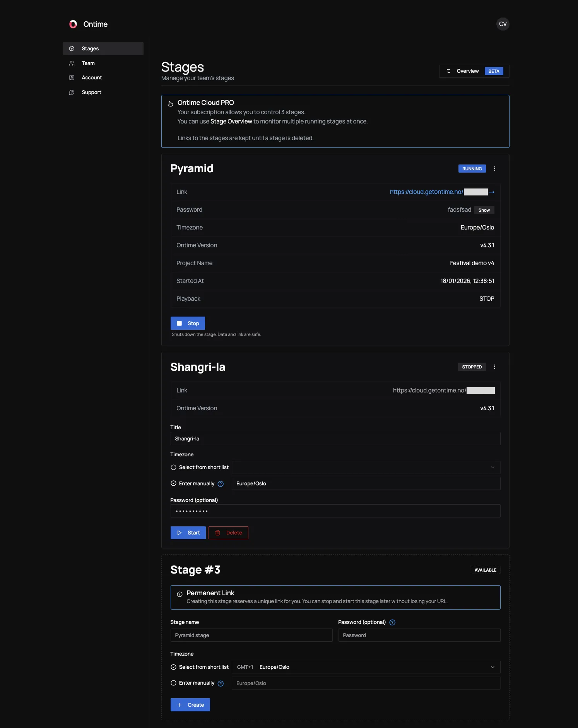
Task: Delete the Shangri-la stage
Action: [228, 533]
